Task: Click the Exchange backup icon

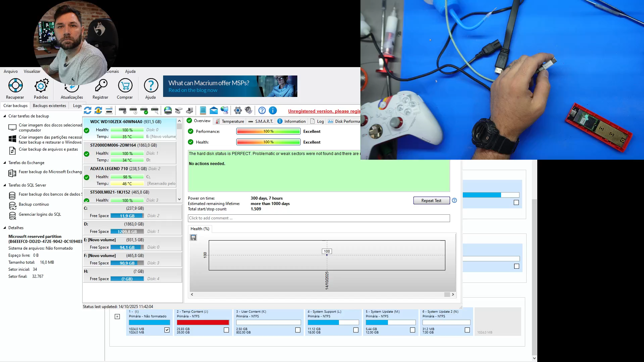Action: (x=12, y=173)
